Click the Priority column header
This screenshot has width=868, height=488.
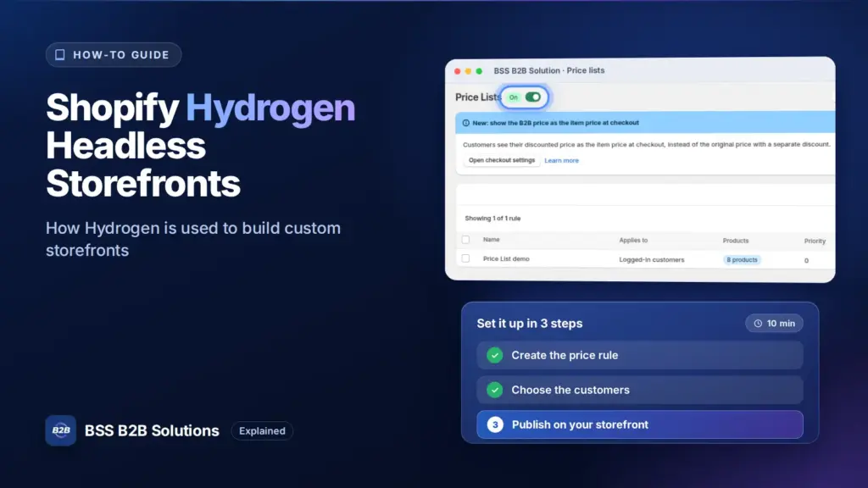point(815,241)
